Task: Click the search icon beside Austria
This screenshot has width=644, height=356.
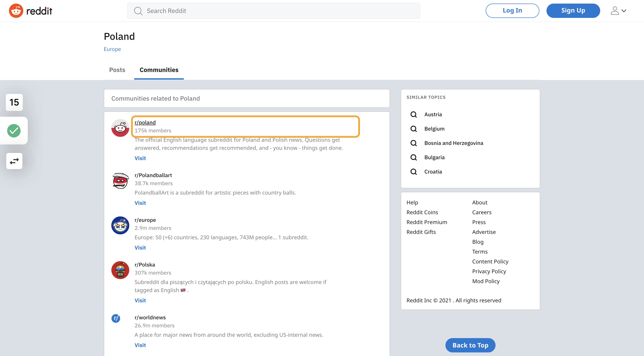Action: coord(413,114)
